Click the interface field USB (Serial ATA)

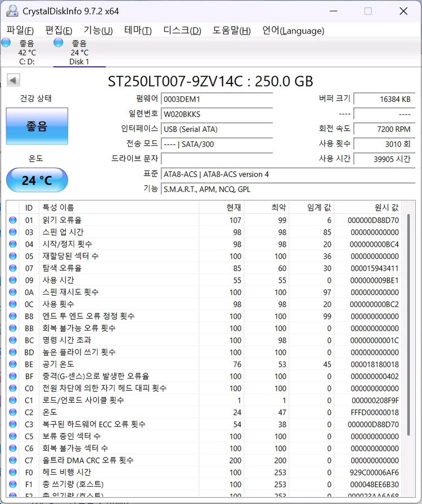[x=217, y=129]
